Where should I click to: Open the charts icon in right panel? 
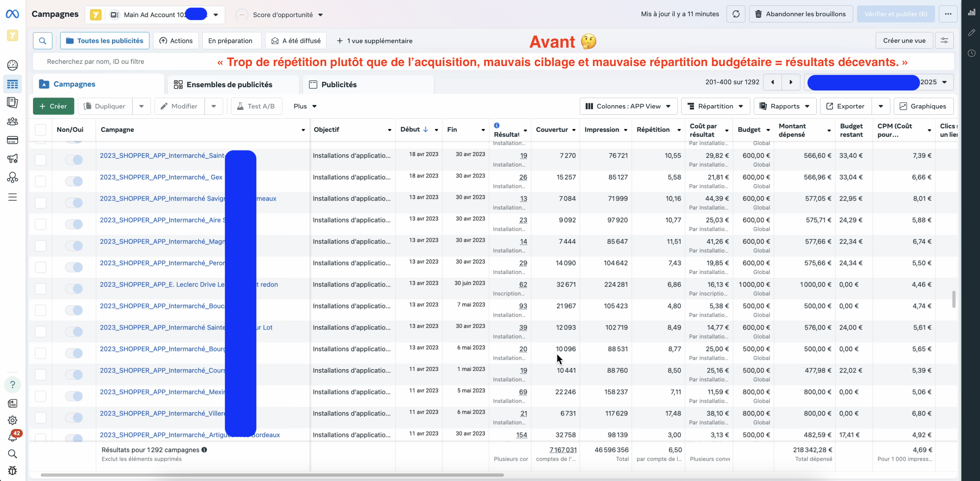(971, 12)
